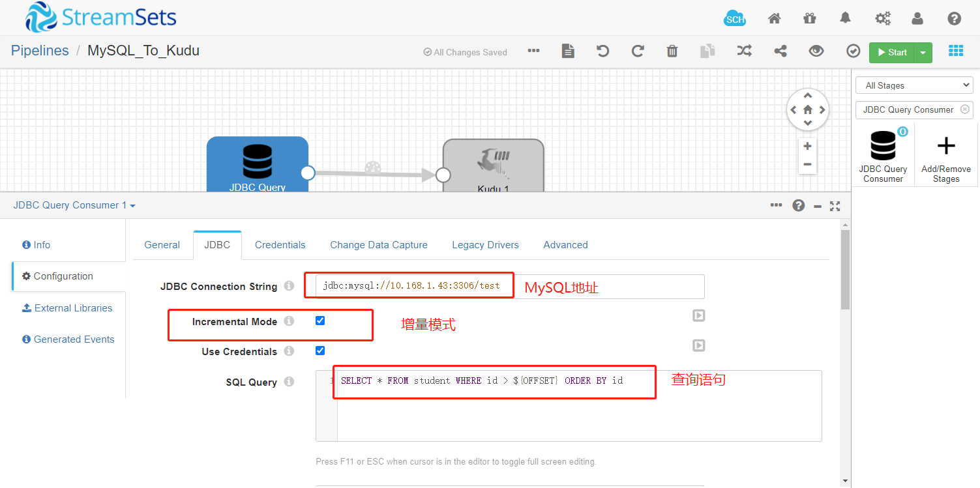This screenshot has width=980, height=488.
Task: Preview pipeline with the eye icon
Action: click(x=816, y=51)
